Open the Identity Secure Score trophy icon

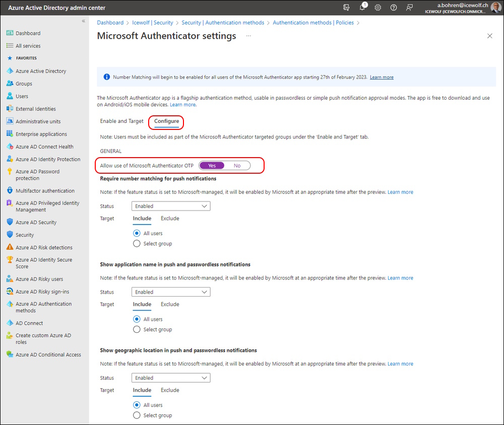point(10,259)
